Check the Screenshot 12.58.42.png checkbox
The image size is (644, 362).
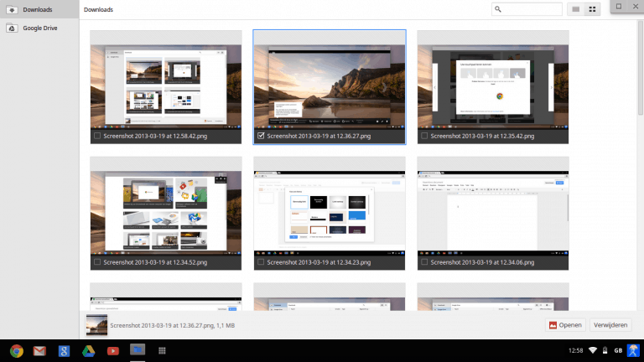(x=97, y=136)
